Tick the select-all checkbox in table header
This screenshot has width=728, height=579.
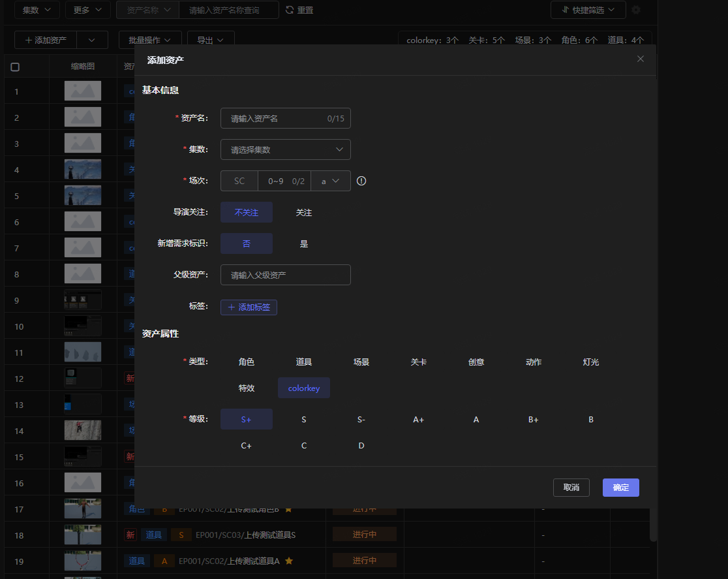click(x=15, y=67)
